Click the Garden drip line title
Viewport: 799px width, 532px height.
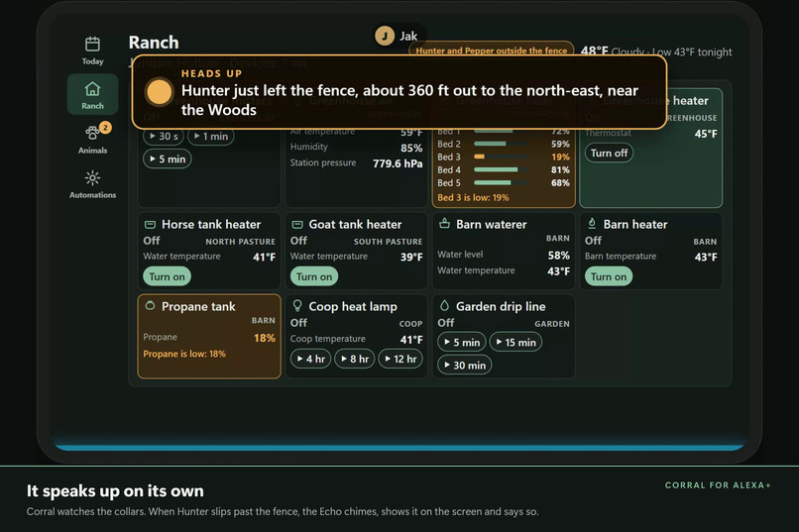pyautogui.click(x=501, y=306)
